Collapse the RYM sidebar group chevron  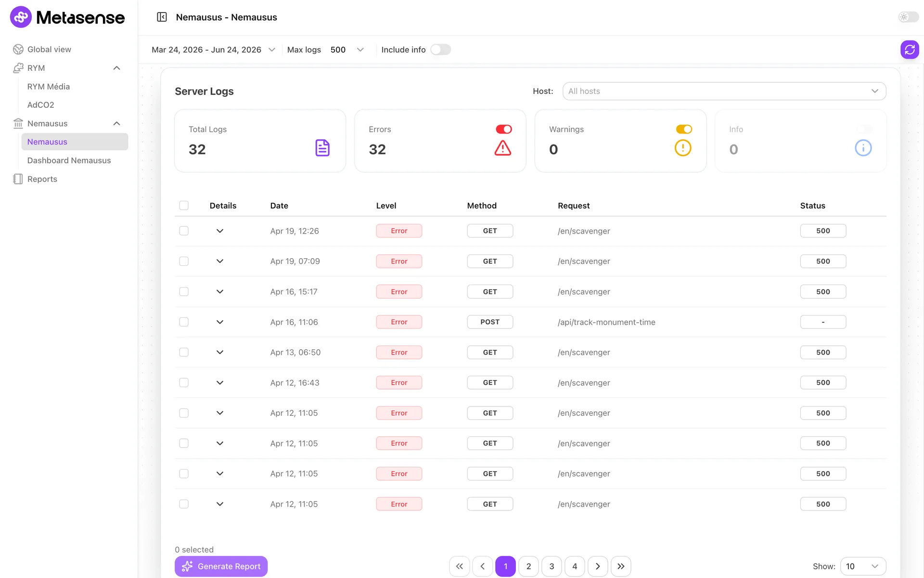pyautogui.click(x=116, y=68)
